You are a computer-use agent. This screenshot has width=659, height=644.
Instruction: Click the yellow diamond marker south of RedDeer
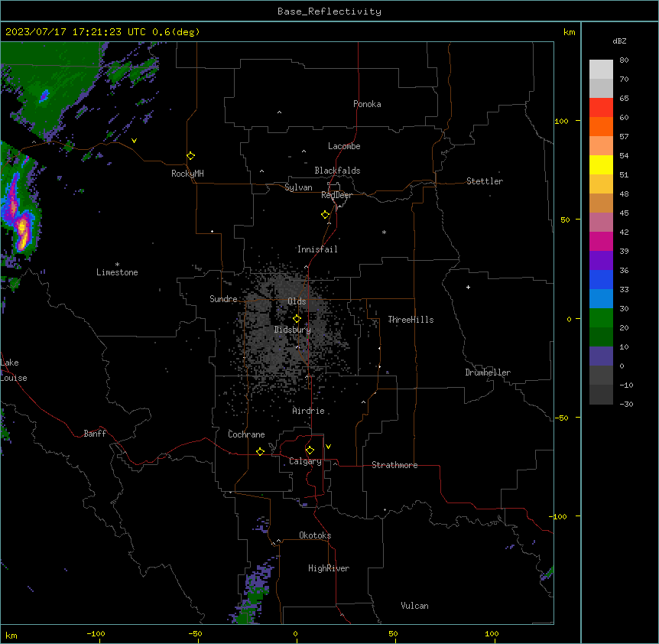click(326, 215)
